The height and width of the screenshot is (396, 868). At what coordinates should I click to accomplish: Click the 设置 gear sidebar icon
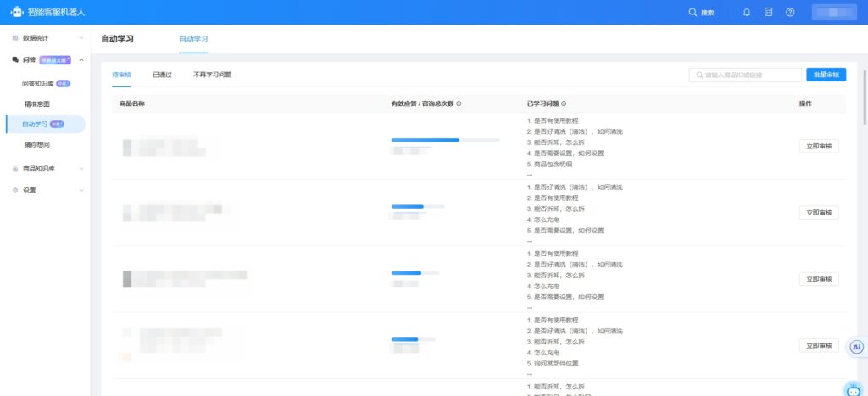coord(15,191)
